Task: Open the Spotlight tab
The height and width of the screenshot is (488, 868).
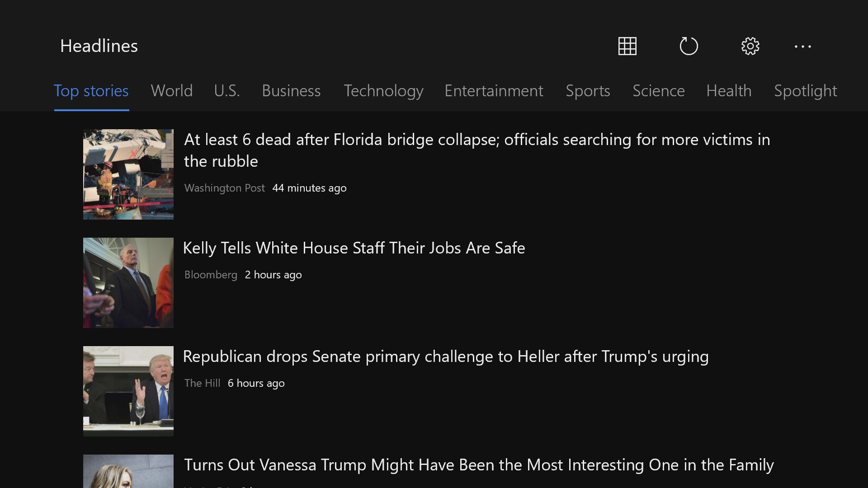Action: 805,91
